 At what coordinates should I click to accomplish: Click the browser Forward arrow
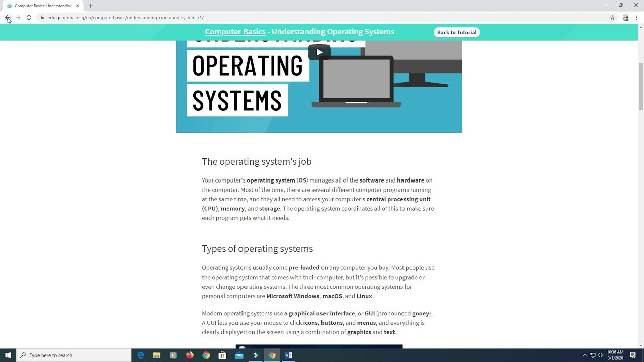(18, 18)
